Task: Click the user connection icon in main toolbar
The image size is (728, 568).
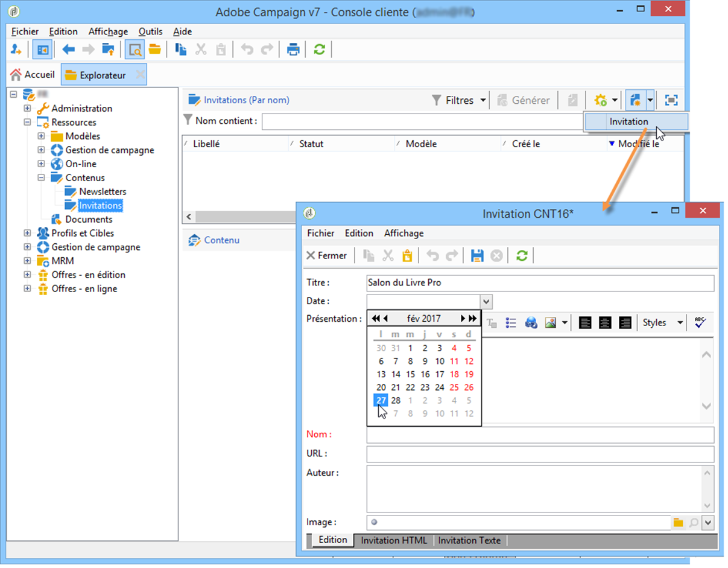Action: [x=17, y=50]
